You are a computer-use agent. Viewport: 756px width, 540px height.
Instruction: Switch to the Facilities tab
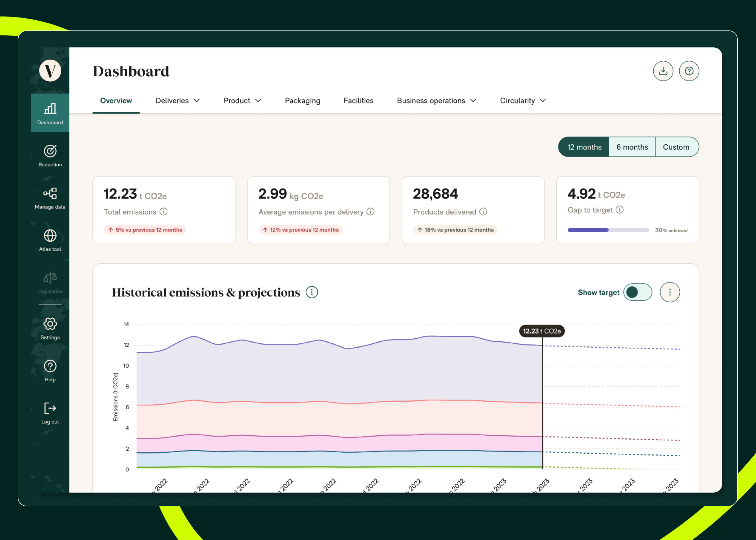[x=358, y=100]
